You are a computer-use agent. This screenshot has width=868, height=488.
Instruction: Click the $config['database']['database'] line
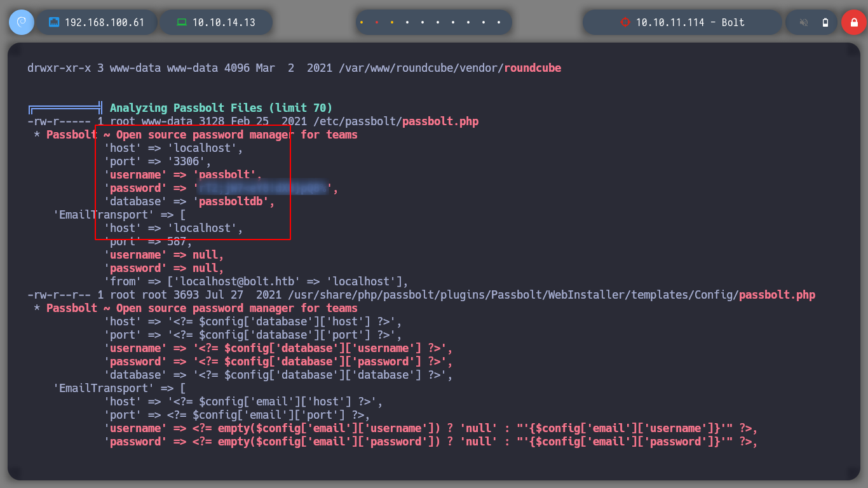coord(278,375)
